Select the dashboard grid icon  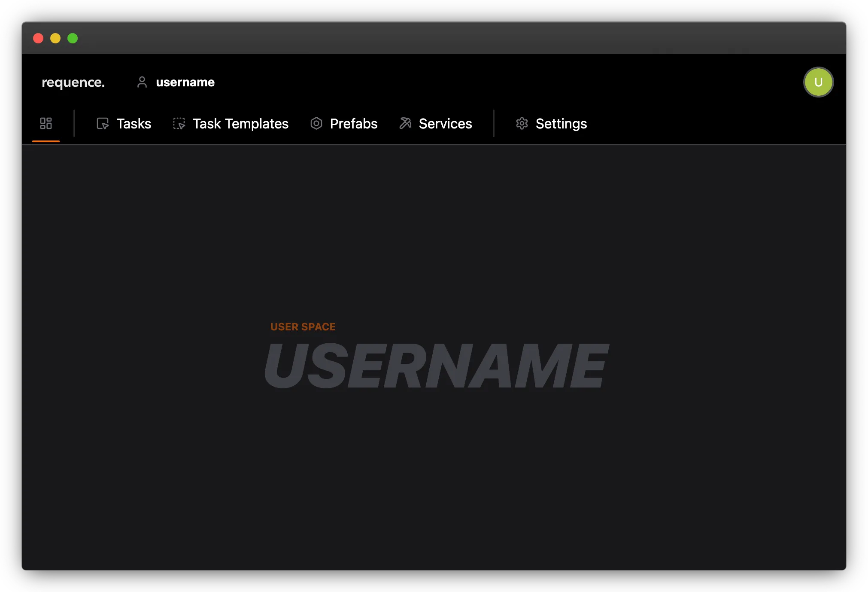pyautogui.click(x=46, y=123)
